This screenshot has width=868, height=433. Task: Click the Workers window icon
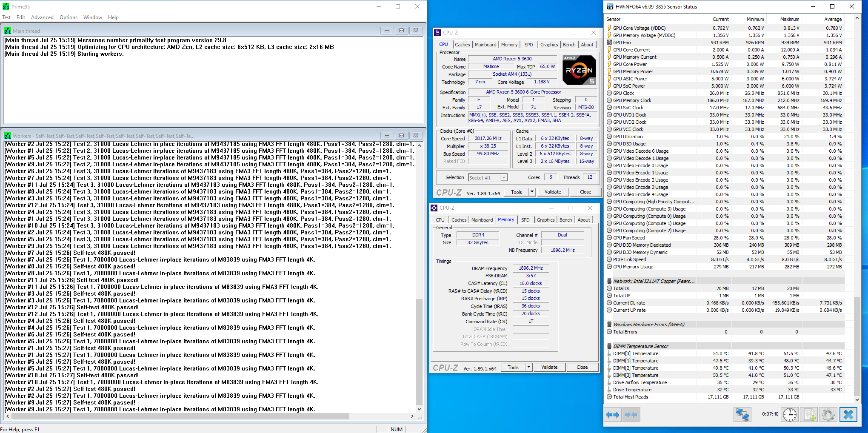(8, 136)
